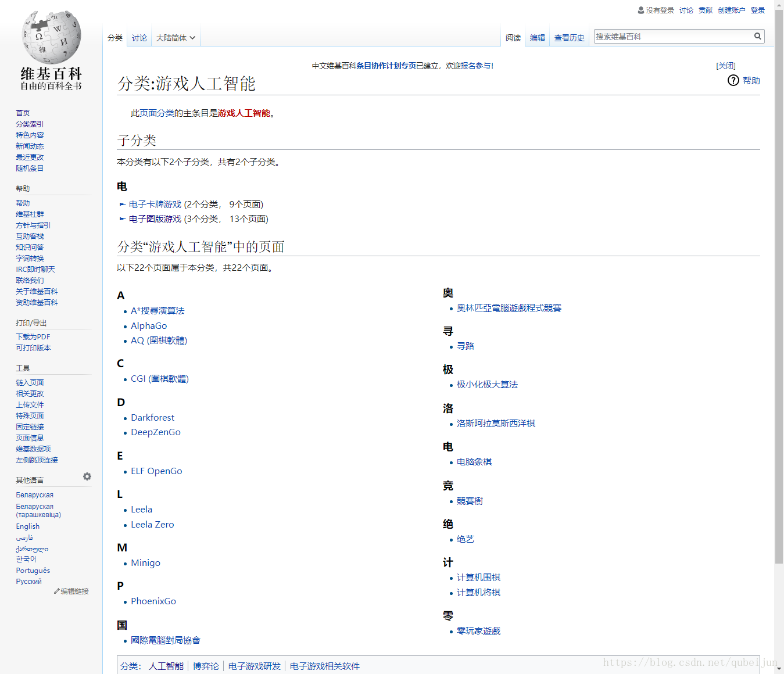Open the AlphaGo page
Viewport: 784px width, 674px height.
click(149, 326)
